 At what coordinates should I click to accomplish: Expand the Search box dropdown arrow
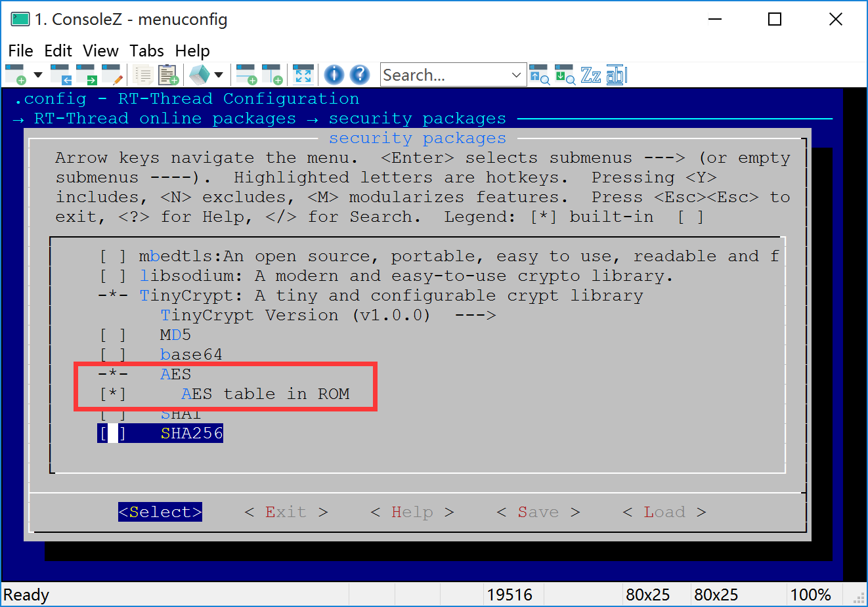pyautogui.click(x=516, y=75)
